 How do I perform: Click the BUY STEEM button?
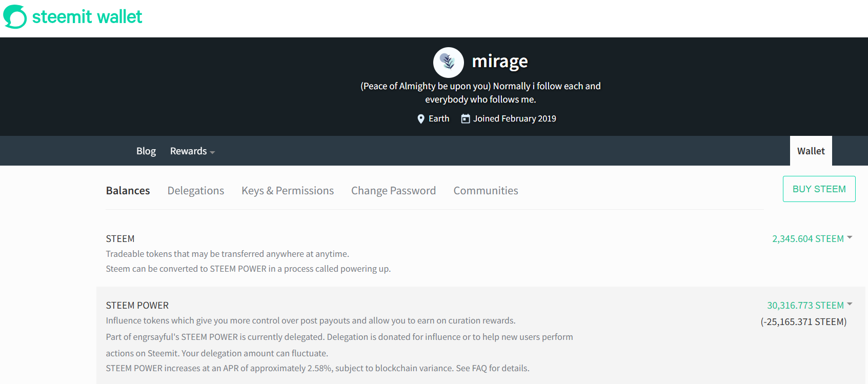pyautogui.click(x=819, y=189)
